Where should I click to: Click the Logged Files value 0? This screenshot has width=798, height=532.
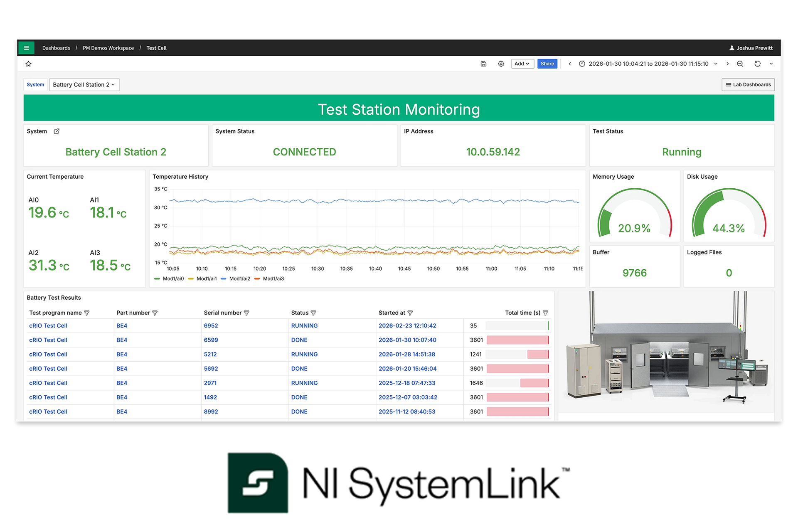729,273
